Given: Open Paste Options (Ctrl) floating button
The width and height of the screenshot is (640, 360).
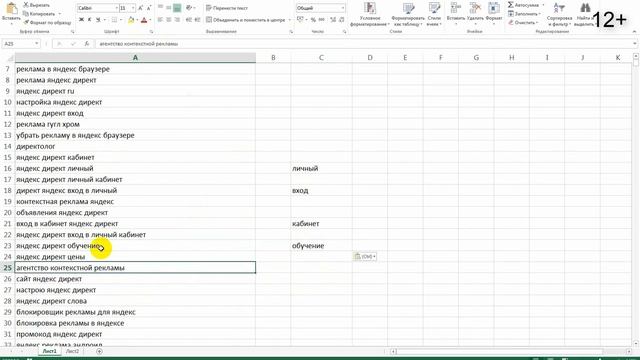Looking at the screenshot, I should [365, 256].
